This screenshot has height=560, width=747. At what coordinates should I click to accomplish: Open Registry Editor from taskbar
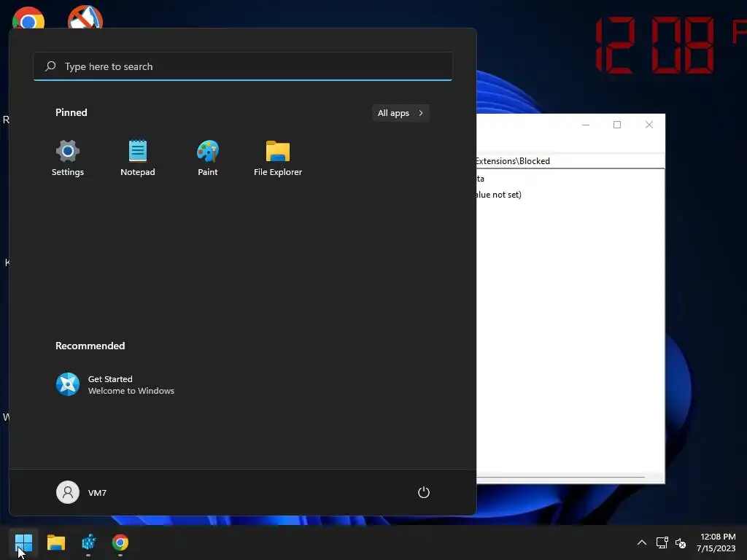(88, 542)
